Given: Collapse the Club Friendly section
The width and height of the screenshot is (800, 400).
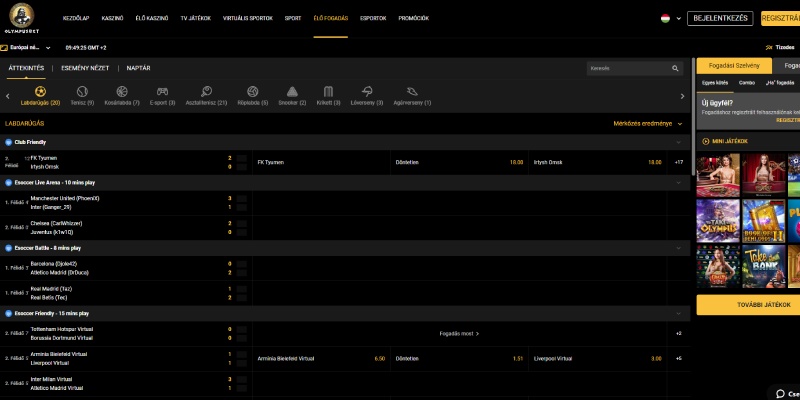Looking at the screenshot, I should [678, 142].
